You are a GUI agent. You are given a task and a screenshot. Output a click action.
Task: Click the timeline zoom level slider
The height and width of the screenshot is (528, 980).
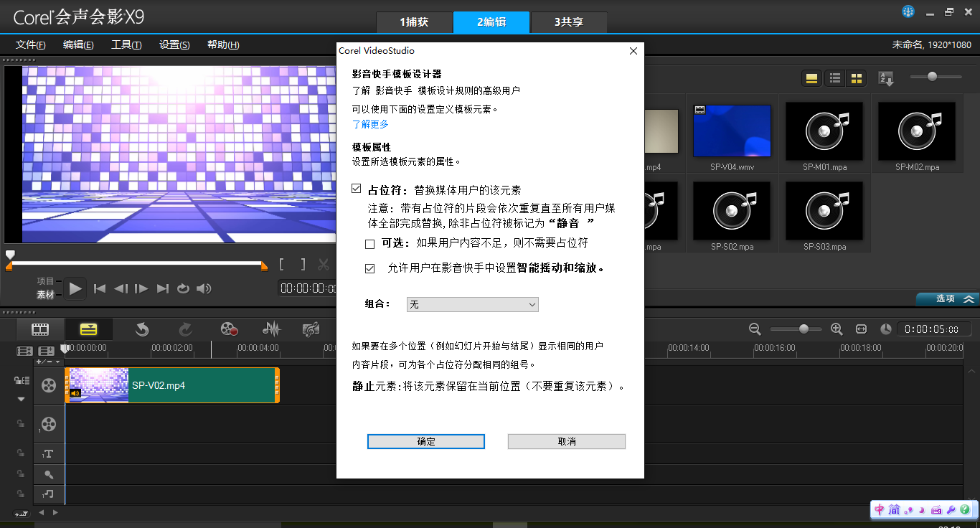pos(796,329)
